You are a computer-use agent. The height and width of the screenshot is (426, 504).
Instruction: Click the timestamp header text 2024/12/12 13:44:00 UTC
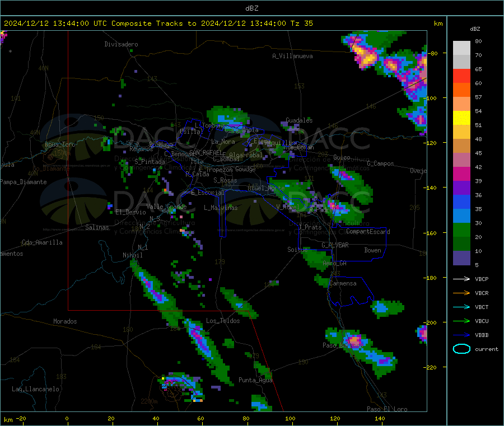tap(55, 24)
